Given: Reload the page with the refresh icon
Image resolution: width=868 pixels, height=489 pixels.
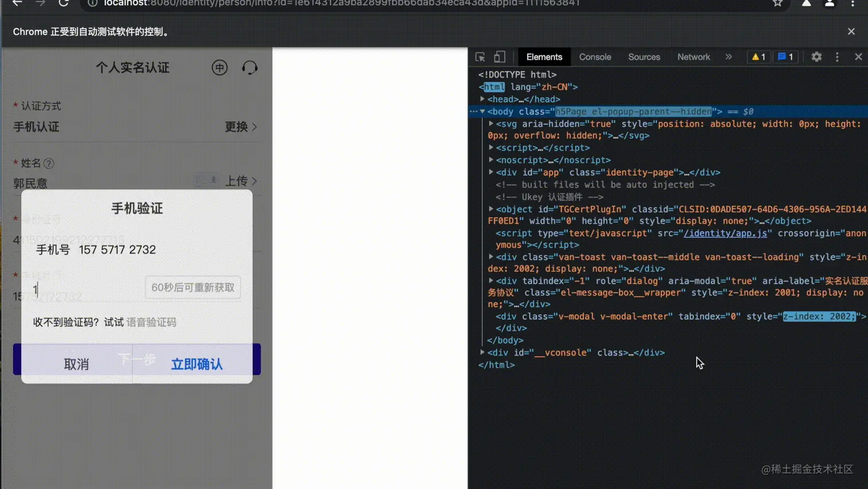Looking at the screenshot, I should point(63,3).
